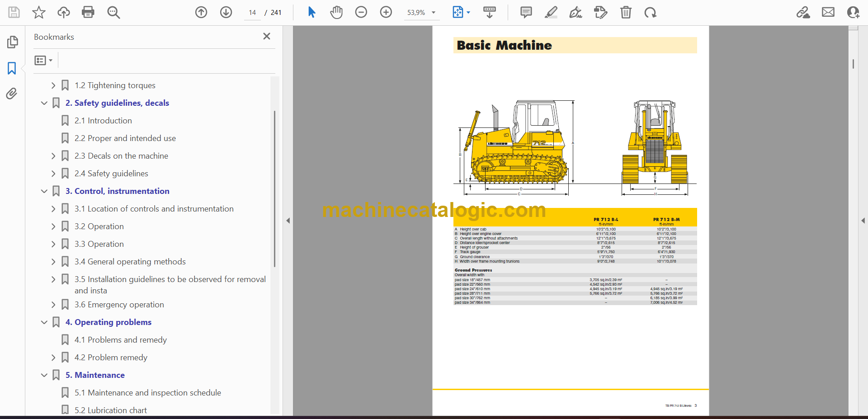Viewport: 868px width, 419px height.
Task: Expand 2.3 Decals on the machine
Action: tap(53, 156)
